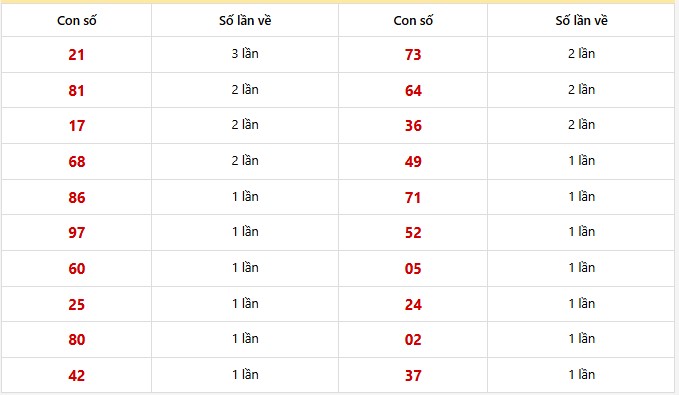The height and width of the screenshot is (395, 679).
Task: Select the red number 49
Action: (413, 162)
